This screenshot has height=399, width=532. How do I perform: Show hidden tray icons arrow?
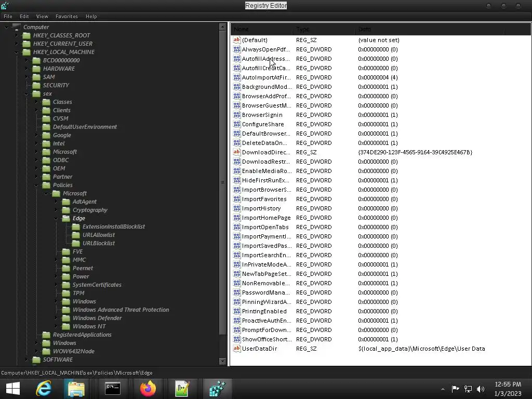[443, 389]
